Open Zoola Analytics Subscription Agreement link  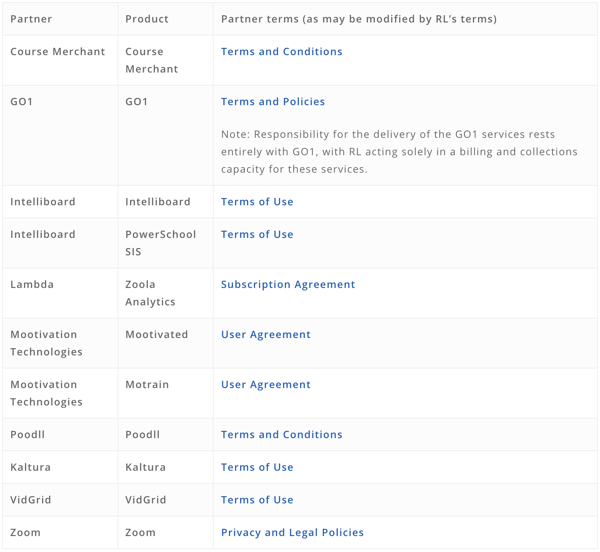[x=288, y=285]
